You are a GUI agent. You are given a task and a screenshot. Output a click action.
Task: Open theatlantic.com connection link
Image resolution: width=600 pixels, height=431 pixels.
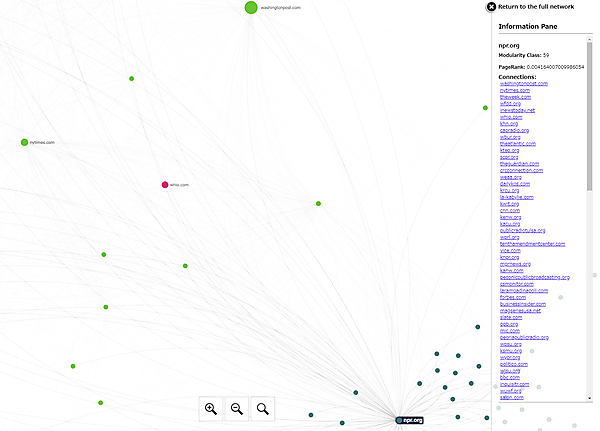[519, 143]
